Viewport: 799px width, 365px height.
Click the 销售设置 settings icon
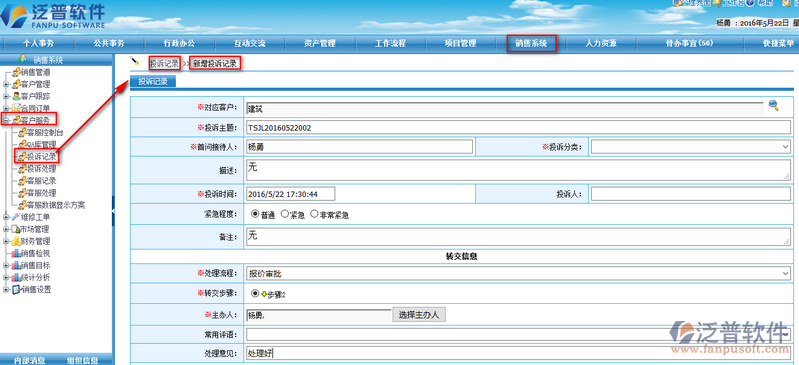[x=16, y=290]
